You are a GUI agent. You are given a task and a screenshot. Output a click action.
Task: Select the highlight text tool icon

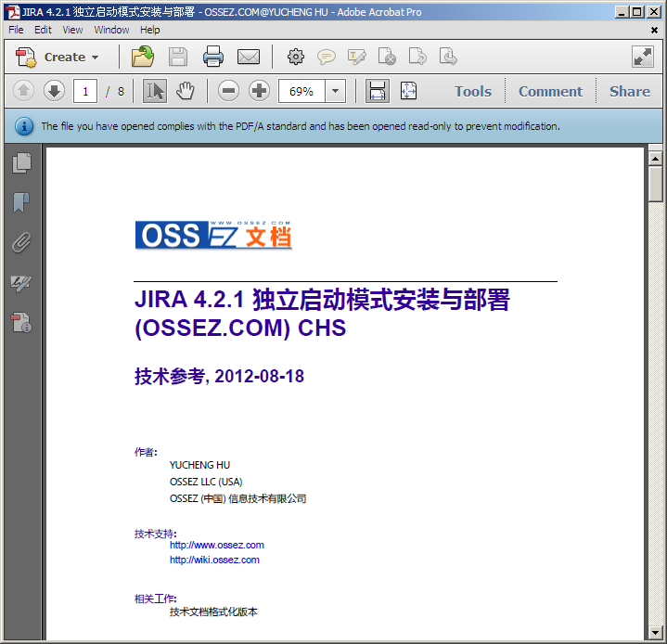(x=356, y=57)
